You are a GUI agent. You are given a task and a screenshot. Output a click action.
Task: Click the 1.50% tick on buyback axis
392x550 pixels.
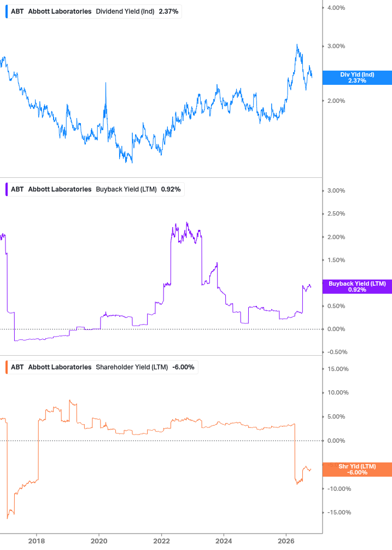(x=336, y=260)
